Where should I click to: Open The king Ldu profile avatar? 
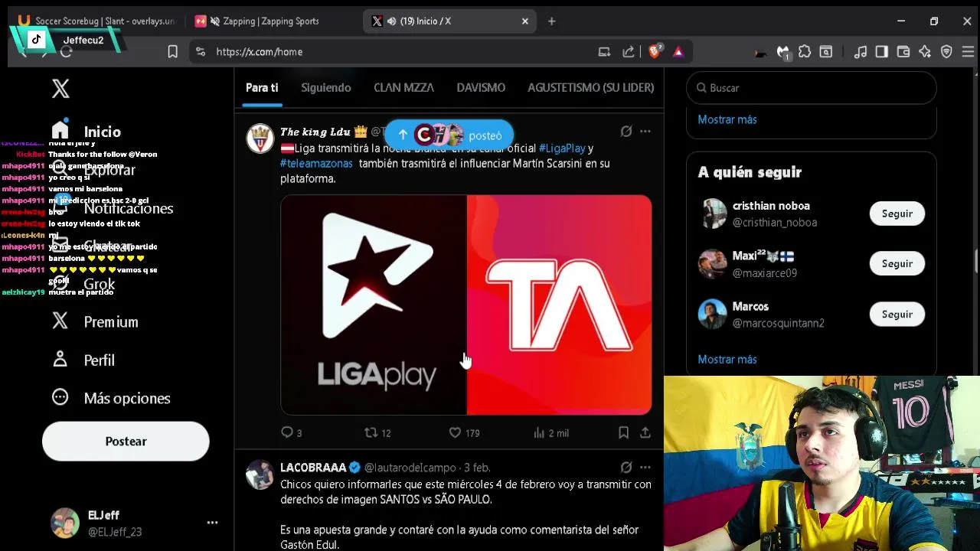click(x=260, y=139)
